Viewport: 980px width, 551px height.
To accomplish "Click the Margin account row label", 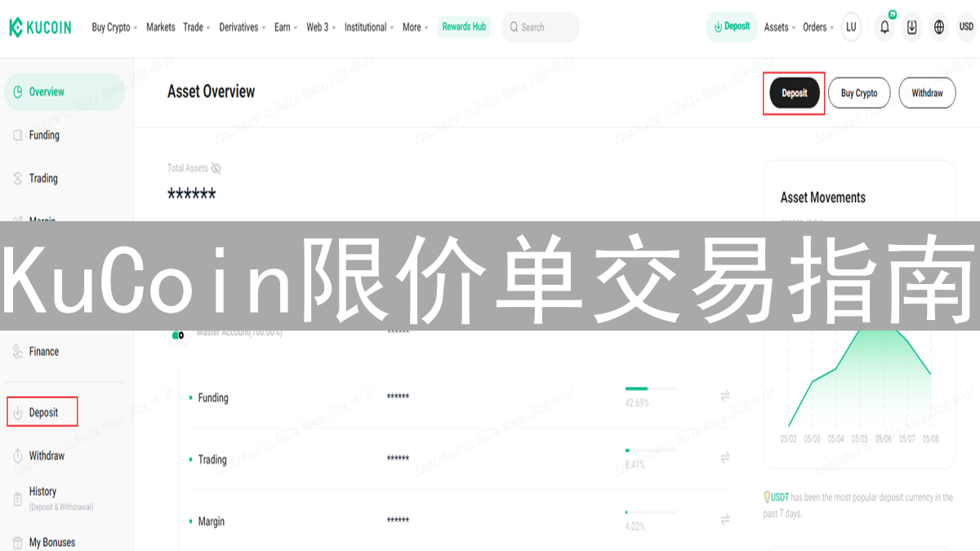I will click(212, 521).
